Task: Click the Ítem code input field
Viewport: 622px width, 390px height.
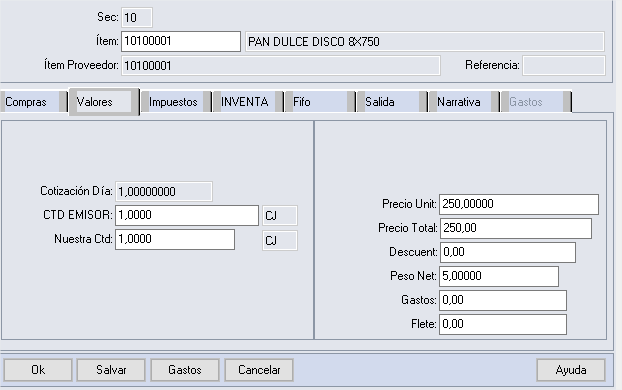Action: [x=181, y=41]
